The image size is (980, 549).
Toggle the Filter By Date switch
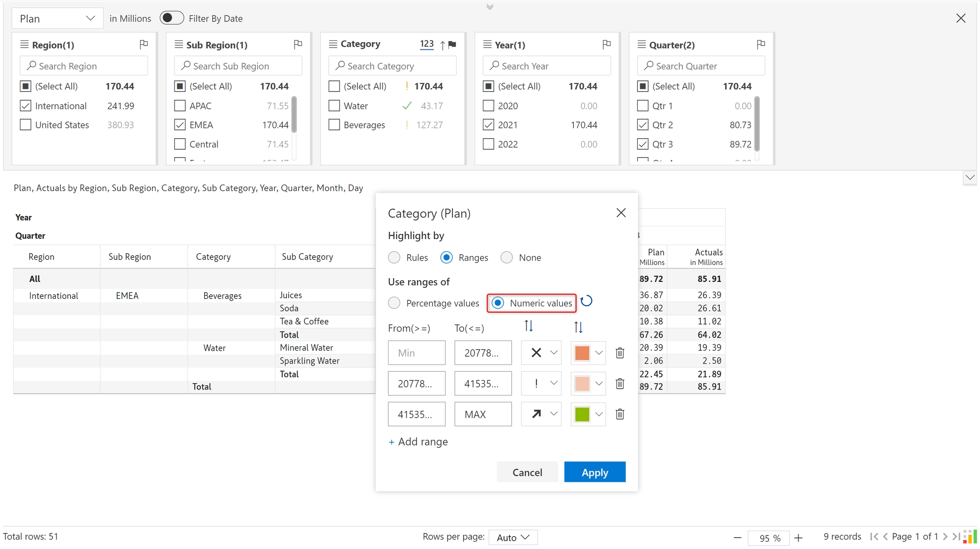171,18
